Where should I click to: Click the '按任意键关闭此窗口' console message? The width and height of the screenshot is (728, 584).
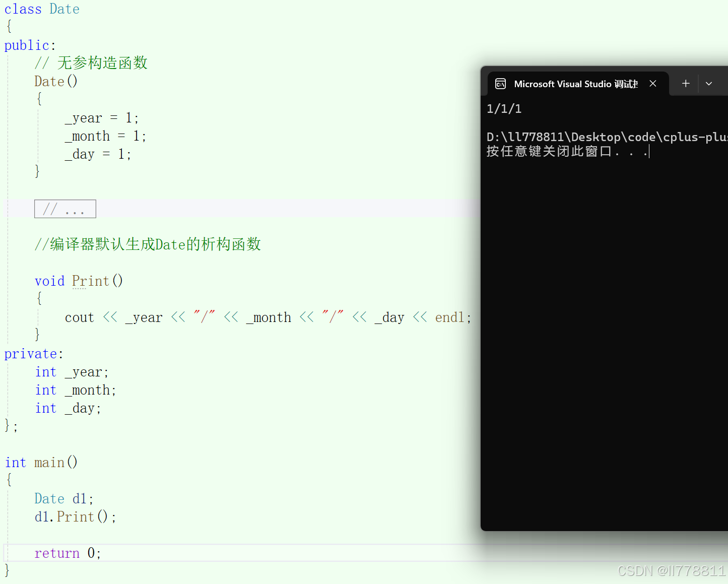pos(567,151)
